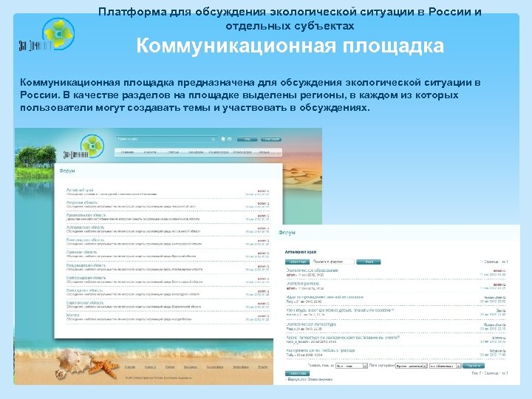Open topic about ecological literature in the internet
532x399 pixels.
[343, 338]
